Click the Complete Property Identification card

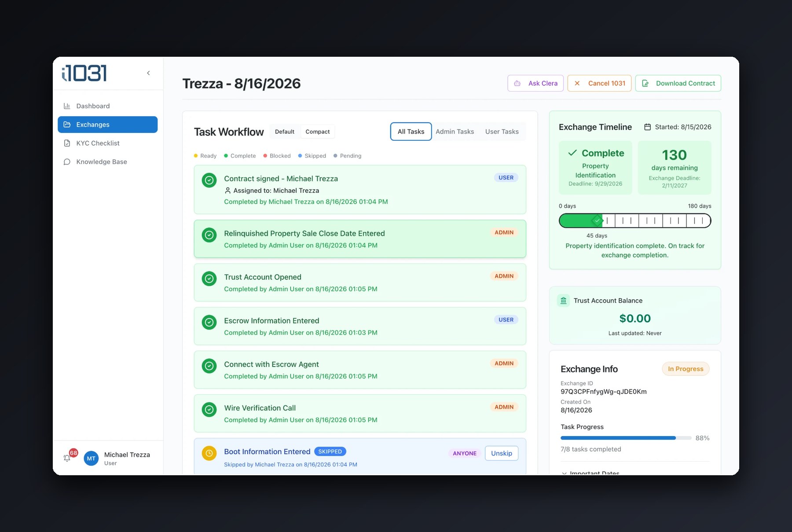pos(595,168)
